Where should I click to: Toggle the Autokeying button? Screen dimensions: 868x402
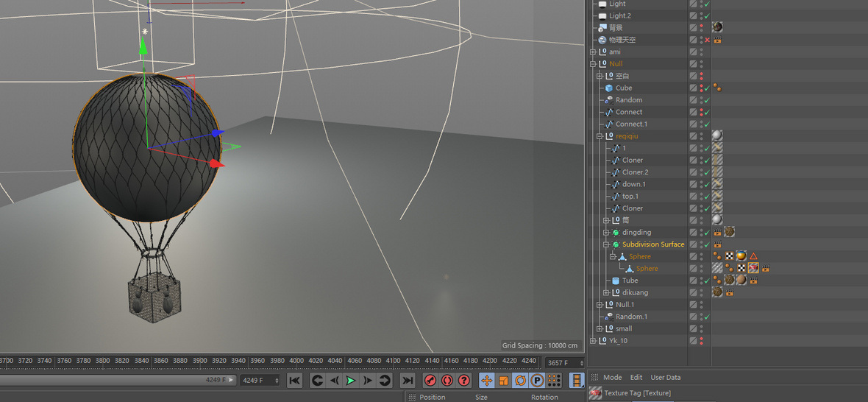tap(447, 380)
